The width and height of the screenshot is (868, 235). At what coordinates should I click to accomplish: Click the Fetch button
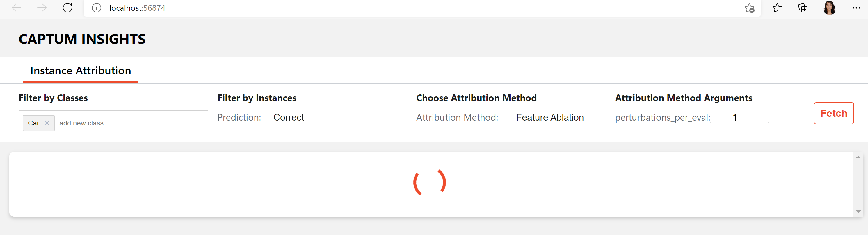pos(834,113)
